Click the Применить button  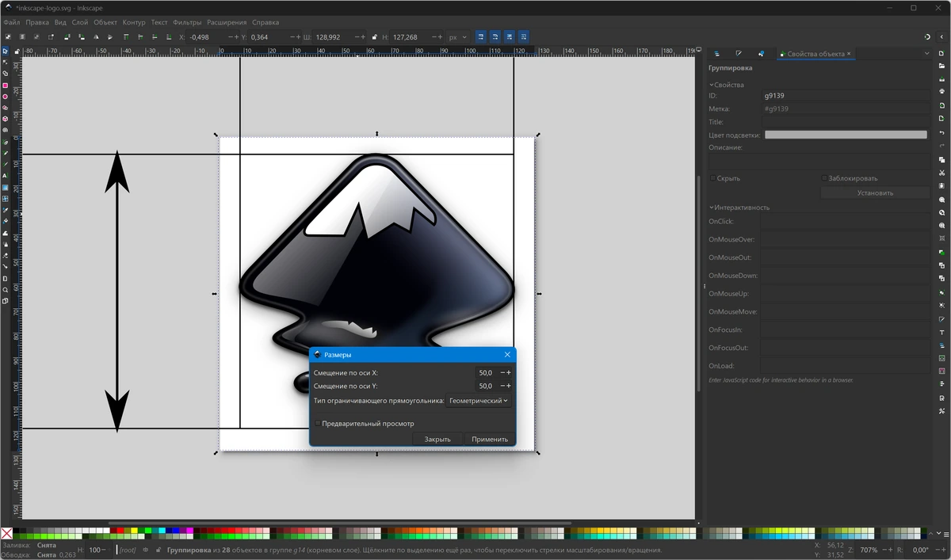tap(490, 439)
